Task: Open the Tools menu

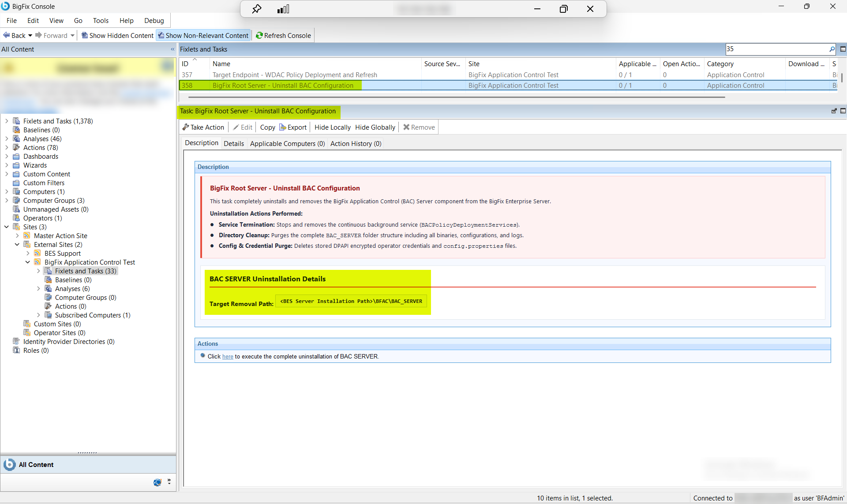Action: (x=101, y=20)
